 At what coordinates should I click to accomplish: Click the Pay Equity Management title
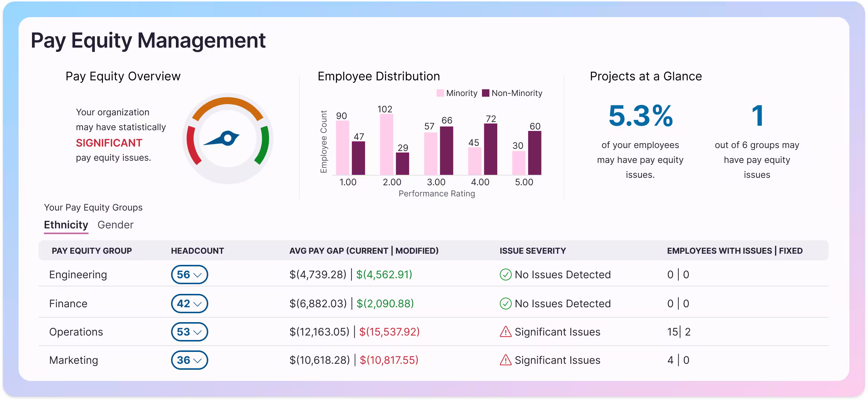(148, 41)
